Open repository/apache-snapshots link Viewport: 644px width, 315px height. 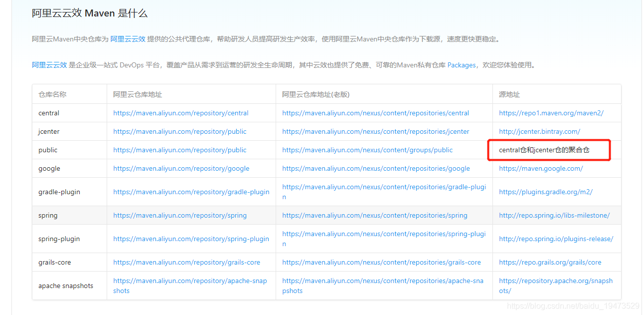(190, 286)
